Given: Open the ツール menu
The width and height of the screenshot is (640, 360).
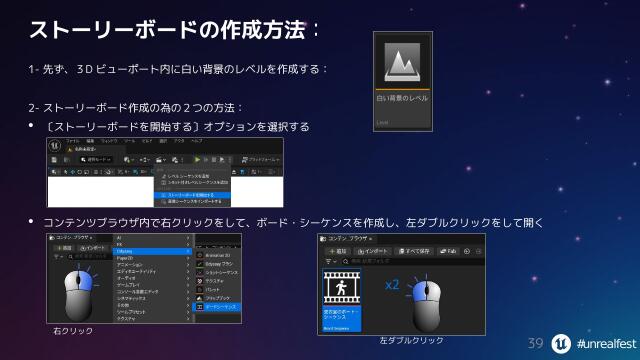Looking at the screenshot, I should click(130, 141).
